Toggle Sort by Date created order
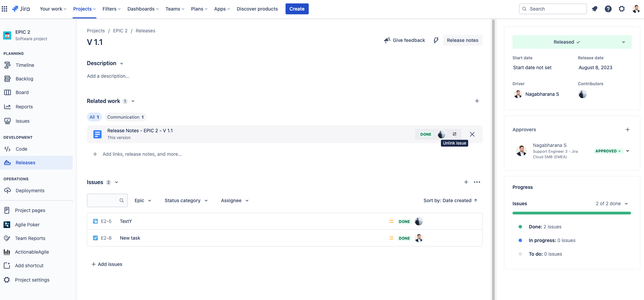This screenshot has width=644, height=300. (x=450, y=200)
